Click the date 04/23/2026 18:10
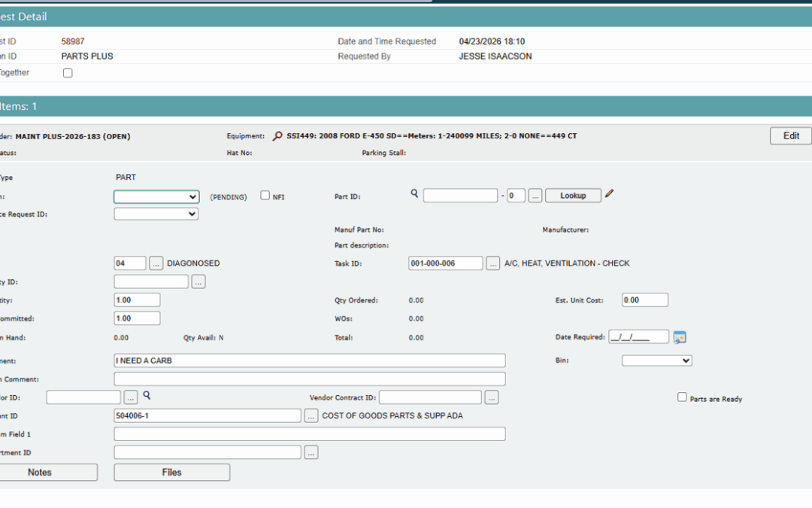The image size is (812, 508). click(492, 41)
